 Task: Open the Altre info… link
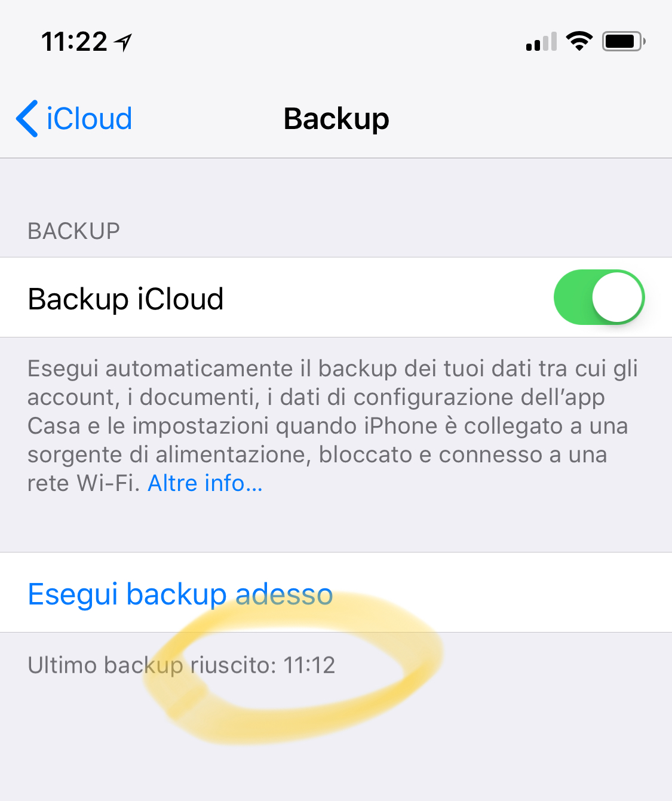point(205,483)
